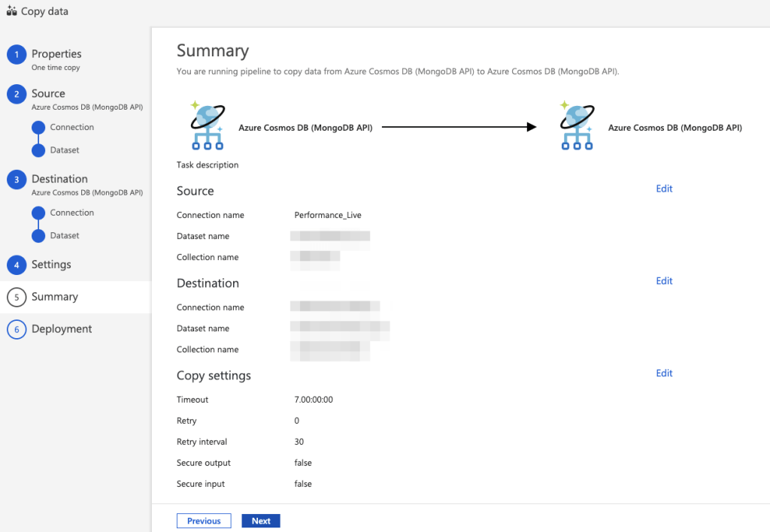Image resolution: width=770 pixels, height=532 pixels.
Task: Open Connection substep under Source
Action: coord(71,128)
